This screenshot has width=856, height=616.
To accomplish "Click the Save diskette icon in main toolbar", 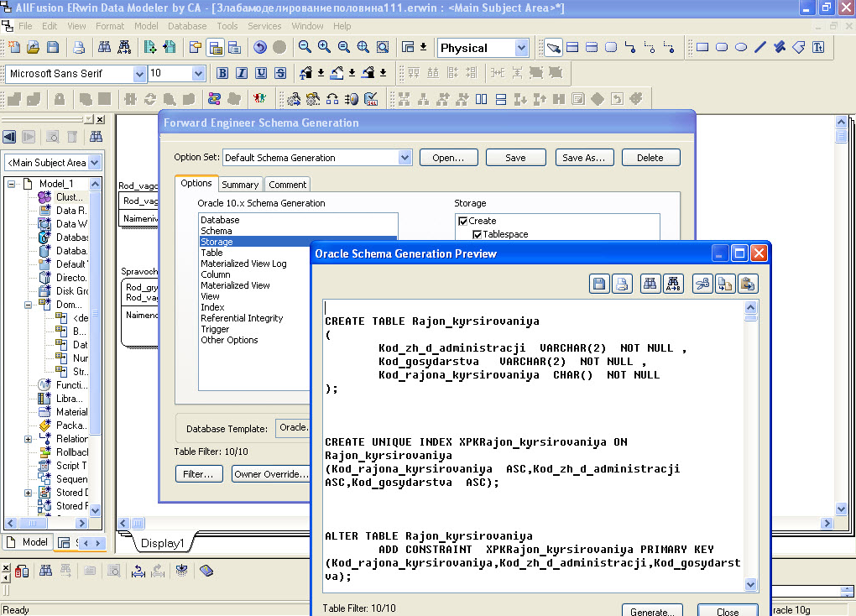I will click(x=53, y=48).
